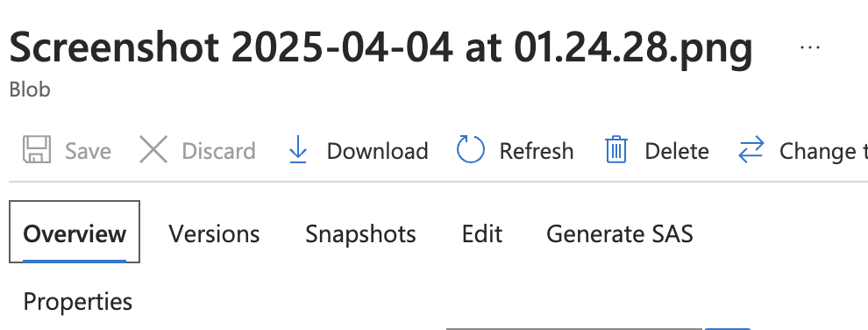Viewport: 868px width, 330px height.
Task: Select the truncated Change tier text label
Action: 823,151
